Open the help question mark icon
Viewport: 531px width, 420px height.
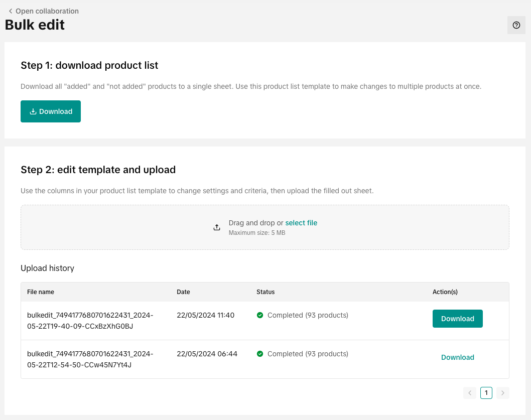coord(516,25)
